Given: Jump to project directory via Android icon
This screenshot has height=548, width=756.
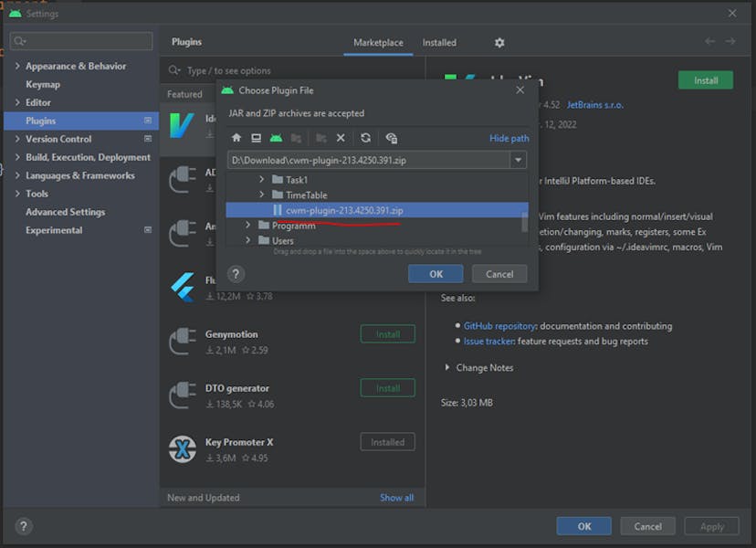Looking at the screenshot, I should pos(276,138).
